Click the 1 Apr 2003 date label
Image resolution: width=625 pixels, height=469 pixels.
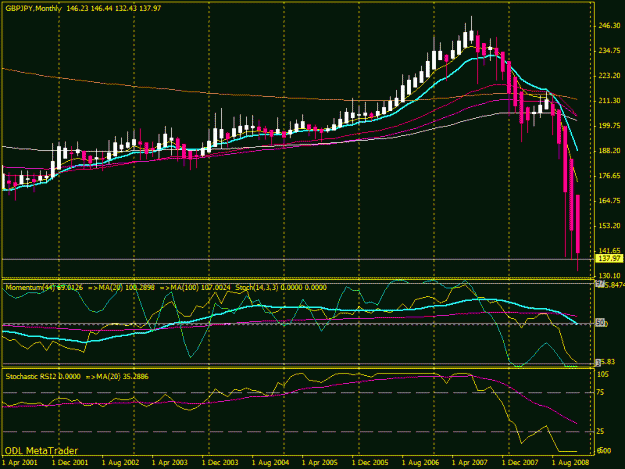pos(170,463)
